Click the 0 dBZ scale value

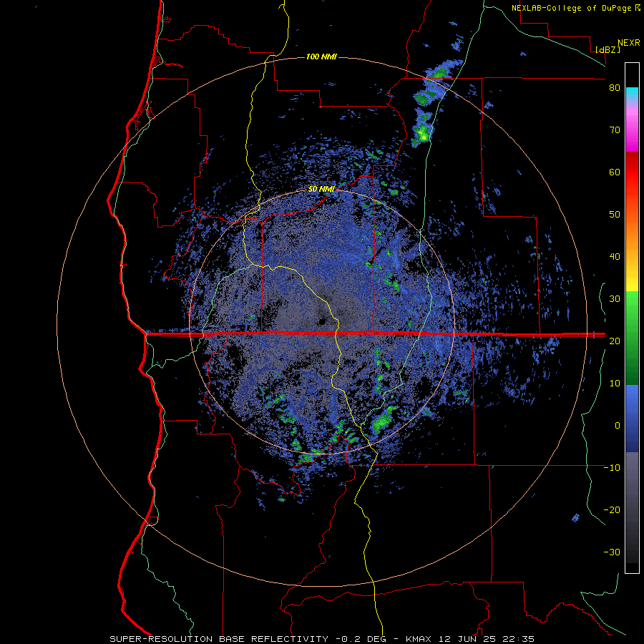[x=618, y=426]
